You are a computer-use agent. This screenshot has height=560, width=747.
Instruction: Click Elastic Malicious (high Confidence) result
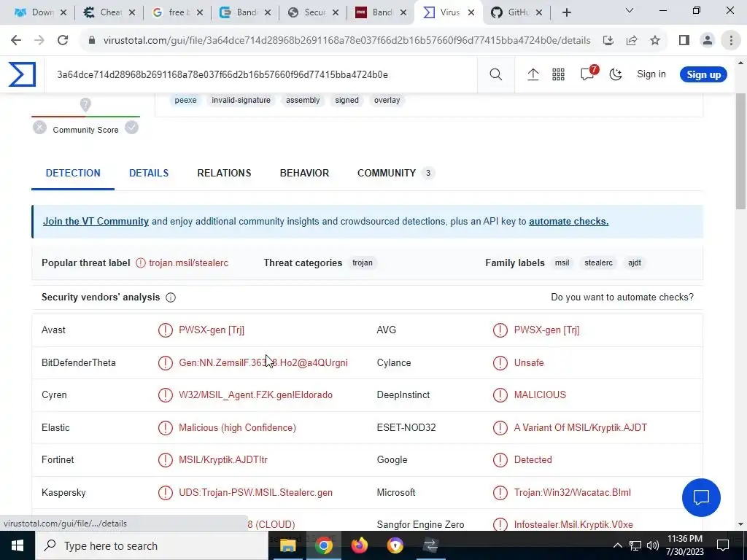(237, 427)
